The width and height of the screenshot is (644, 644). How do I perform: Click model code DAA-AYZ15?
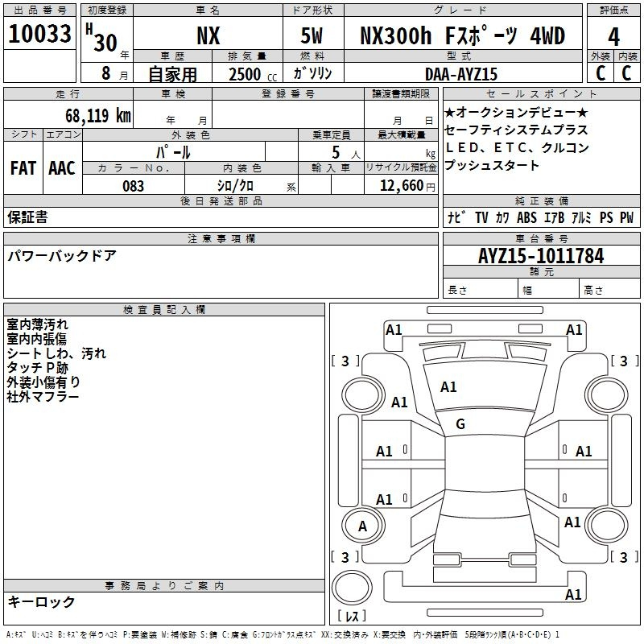461,74
